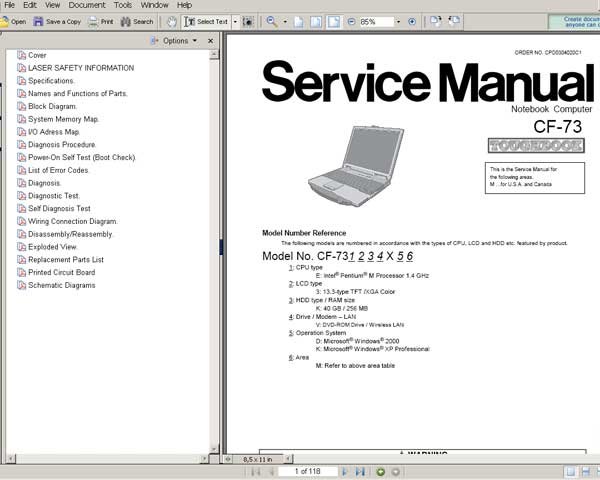The width and height of the screenshot is (600, 480).
Task: Open the File menu
Action: tap(10, 5)
